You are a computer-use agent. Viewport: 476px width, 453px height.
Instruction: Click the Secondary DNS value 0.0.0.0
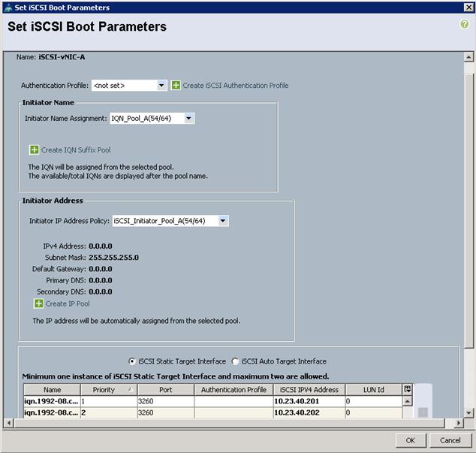point(101,291)
